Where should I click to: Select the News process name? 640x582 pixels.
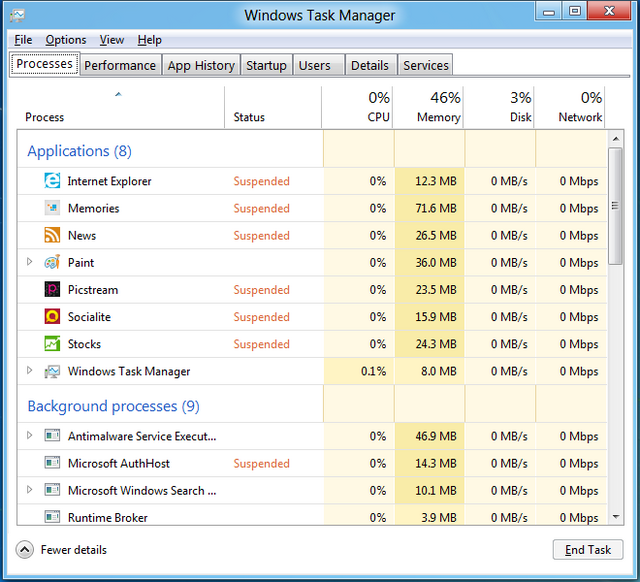(82, 235)
